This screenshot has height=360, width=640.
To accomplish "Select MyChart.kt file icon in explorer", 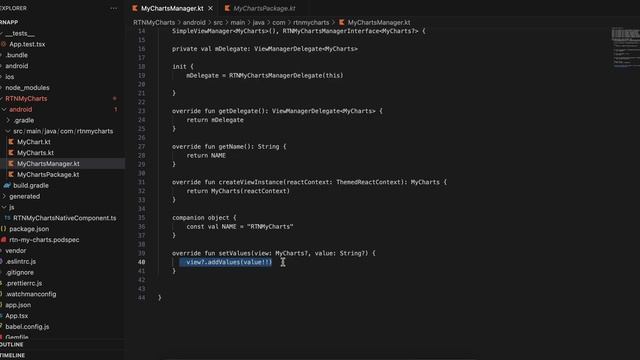I will tap(11, 142).
